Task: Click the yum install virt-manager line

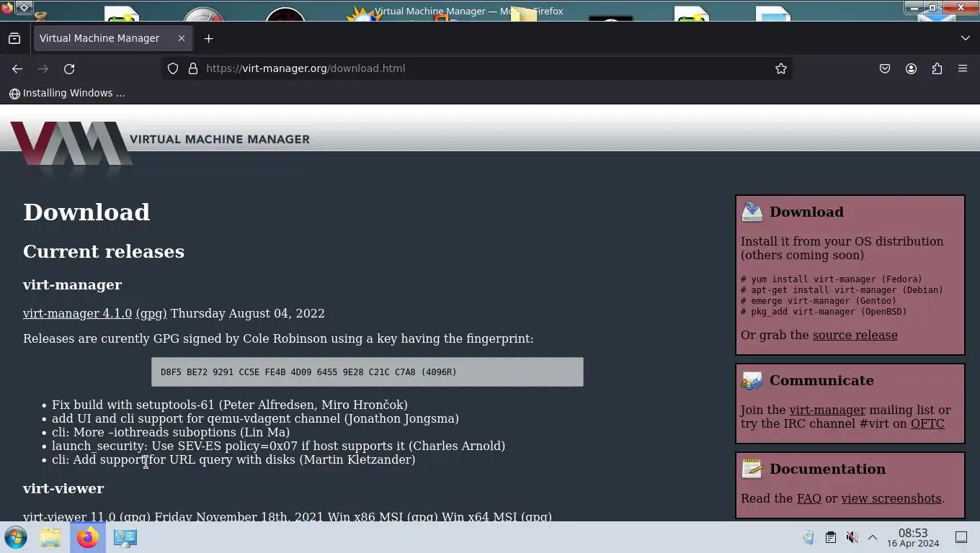Action: click(x=832, y=279)
